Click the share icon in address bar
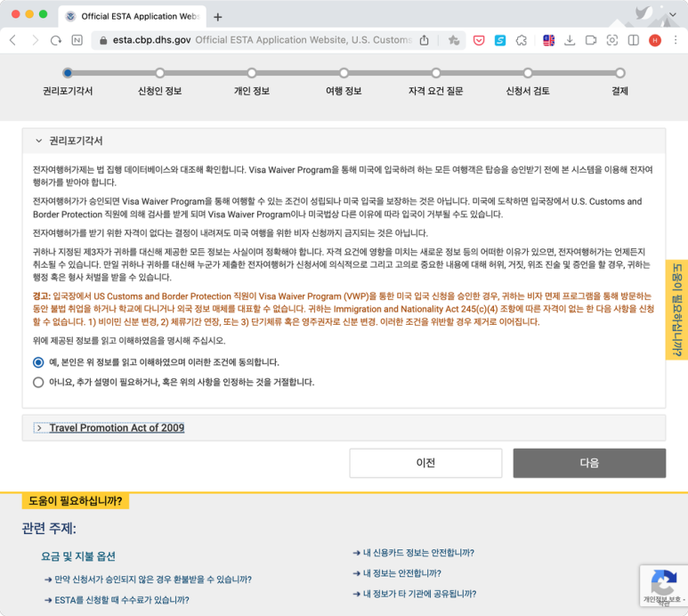Viewport: 688px width, 616px height. pyautogui.click(x=424, y=40)
